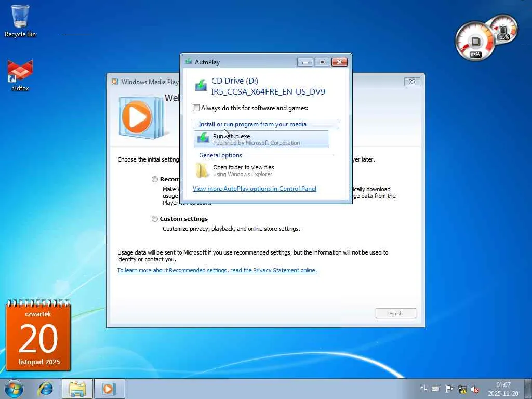Select the Recommended settings radio button
The width and height of the screenshot is (532, 399).
click(x=155, y=179)
